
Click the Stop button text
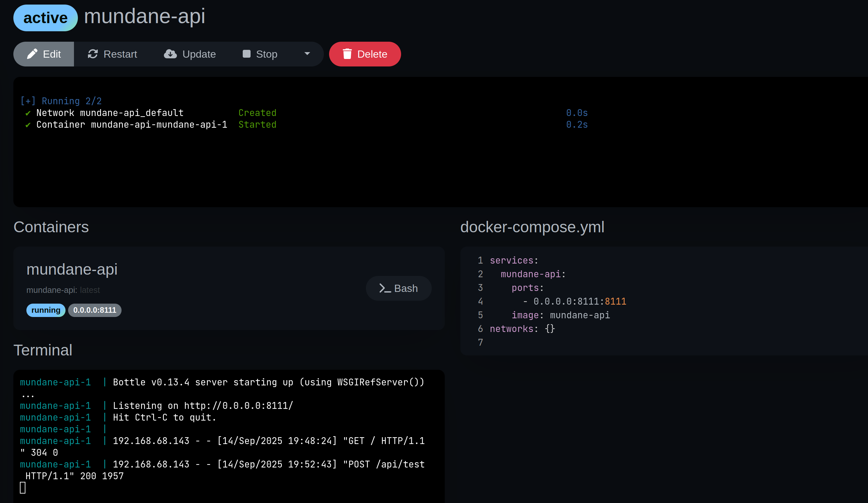click(266, 54)
